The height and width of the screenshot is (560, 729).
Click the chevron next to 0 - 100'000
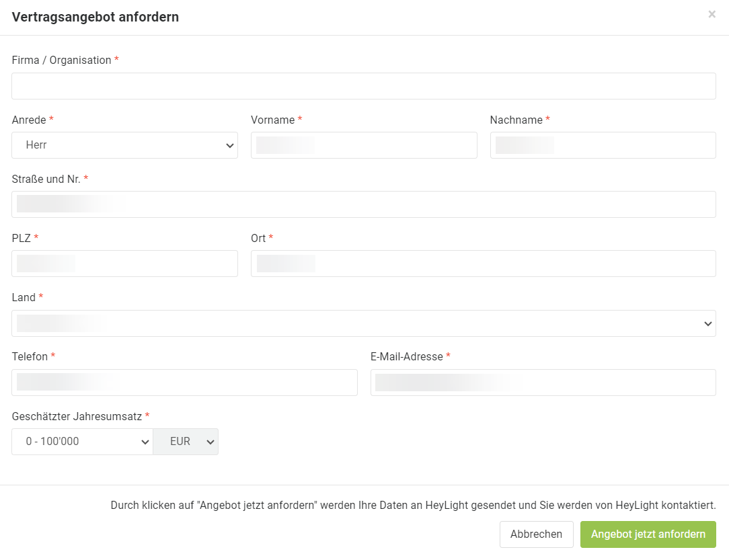pyautogui.click(x=145, y=442)
